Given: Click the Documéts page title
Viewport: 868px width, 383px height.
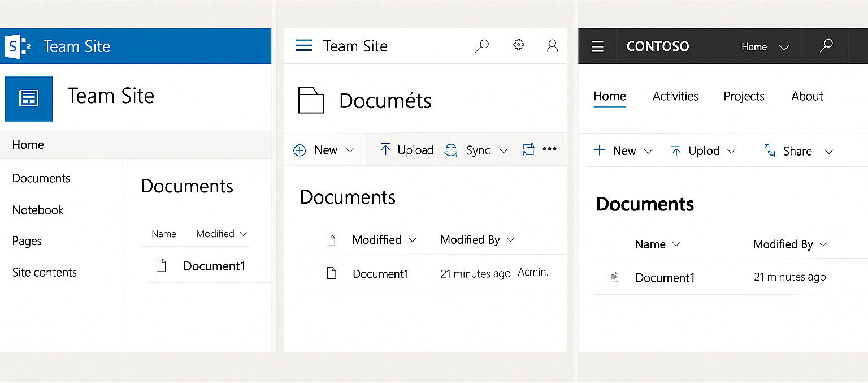Looking at the screenshot, I should 385,101.
